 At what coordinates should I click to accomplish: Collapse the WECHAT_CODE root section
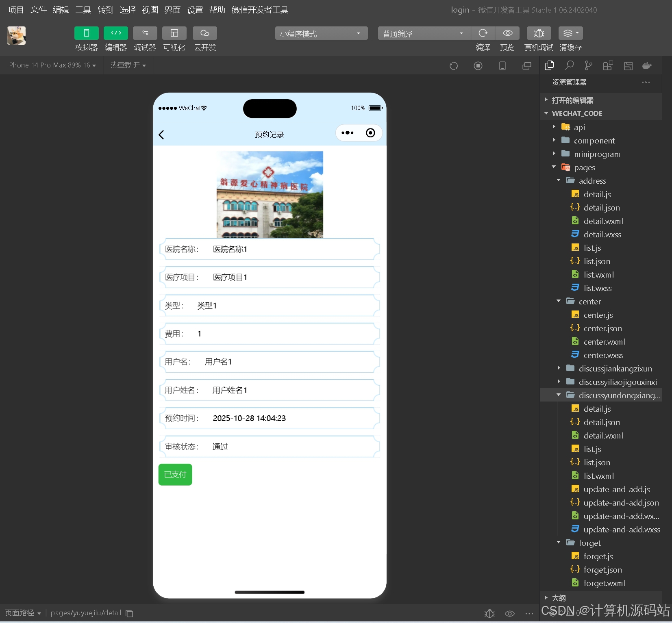click(601, 113)
